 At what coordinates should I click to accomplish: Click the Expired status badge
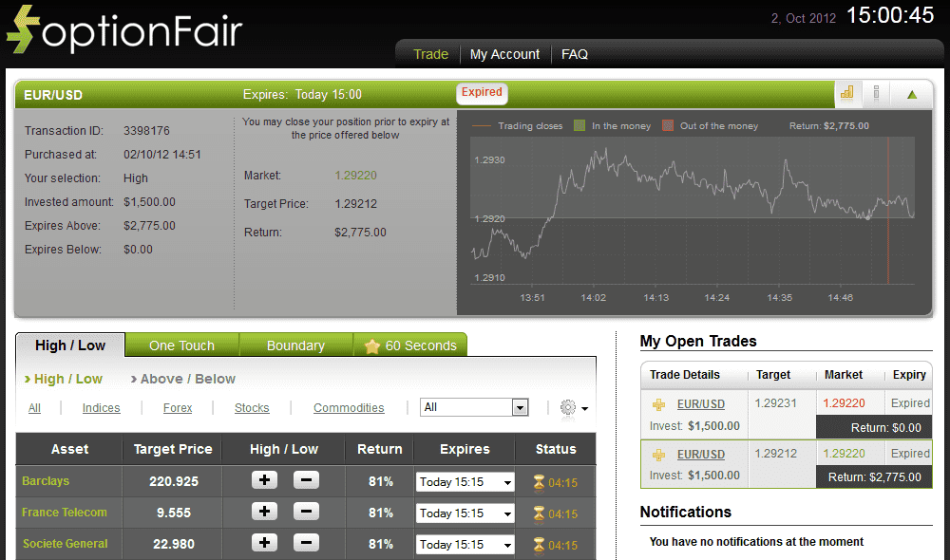[482, 93]
